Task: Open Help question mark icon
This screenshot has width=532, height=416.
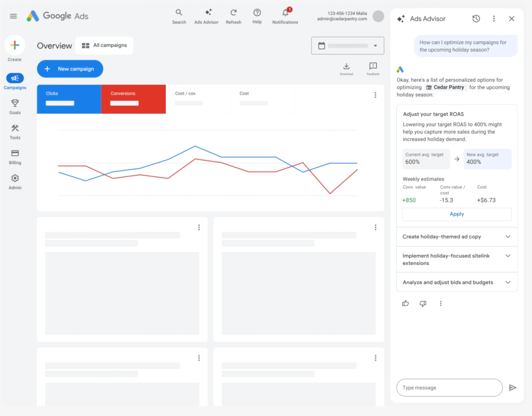Action: 257,12
